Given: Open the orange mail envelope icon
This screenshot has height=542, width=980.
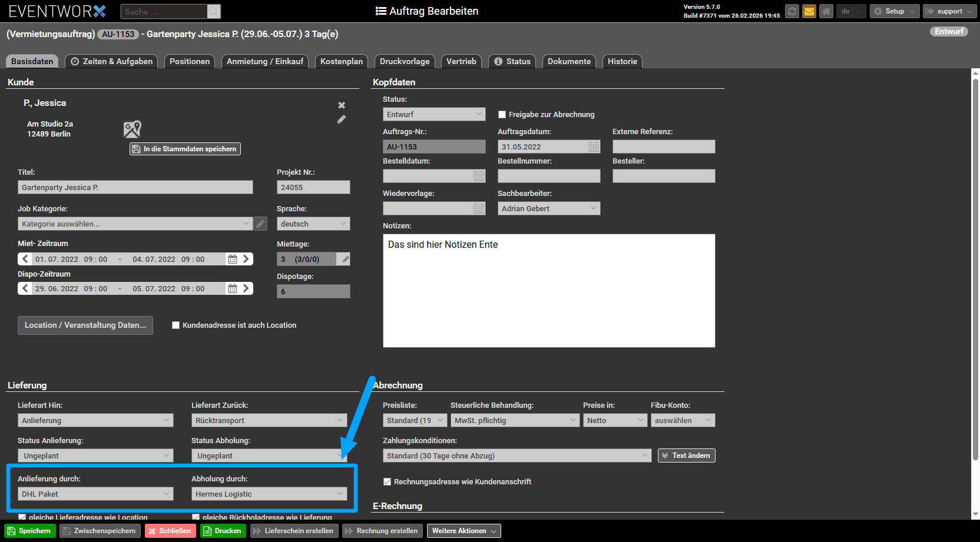Looking at the screenshot, I should click(x=809, y=11).
